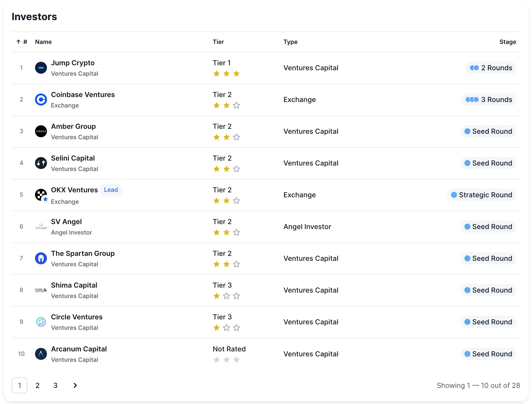This screenshot has width=532, height=404.
Task: Click the Jump Crypto logo icon
Action: pyautogui.click(x=41, y=68)
